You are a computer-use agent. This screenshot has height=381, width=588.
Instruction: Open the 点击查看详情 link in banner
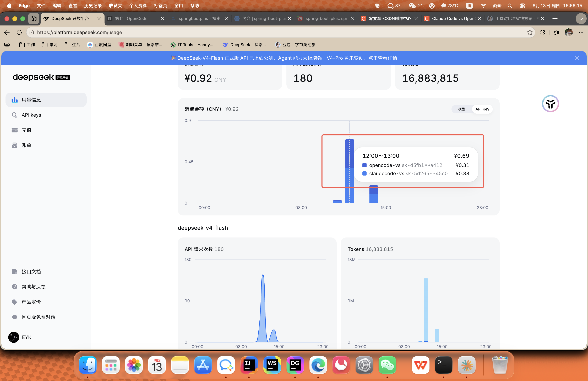coord(383,58)
